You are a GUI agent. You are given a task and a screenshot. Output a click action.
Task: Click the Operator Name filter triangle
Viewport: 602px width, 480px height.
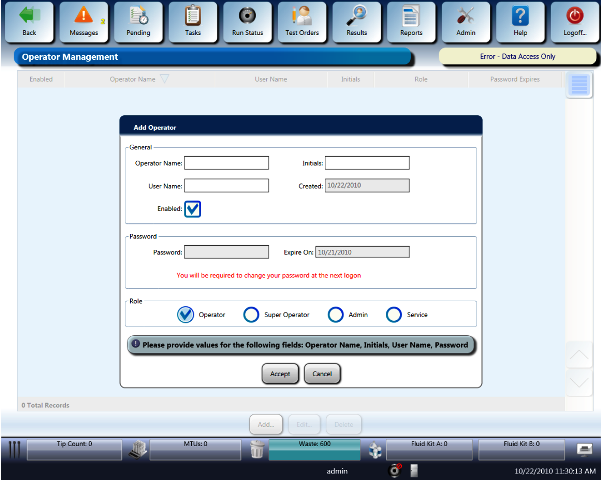(x=165, y=78)
